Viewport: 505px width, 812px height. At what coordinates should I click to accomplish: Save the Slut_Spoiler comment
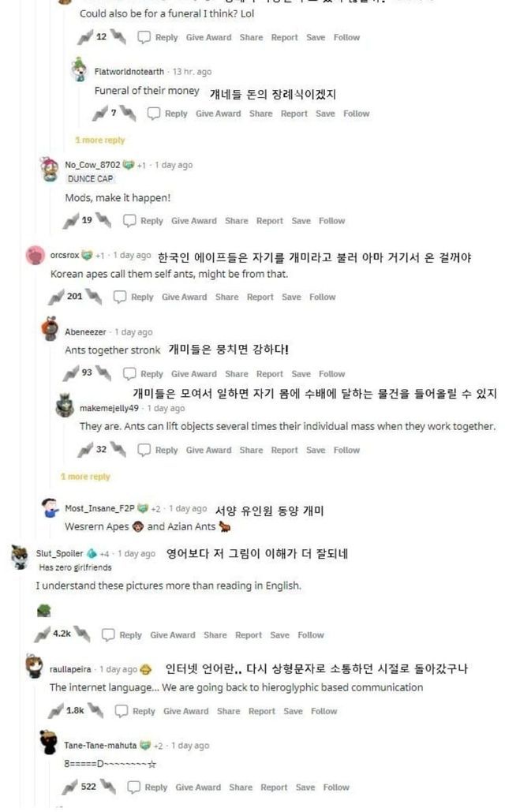point(279,634)
